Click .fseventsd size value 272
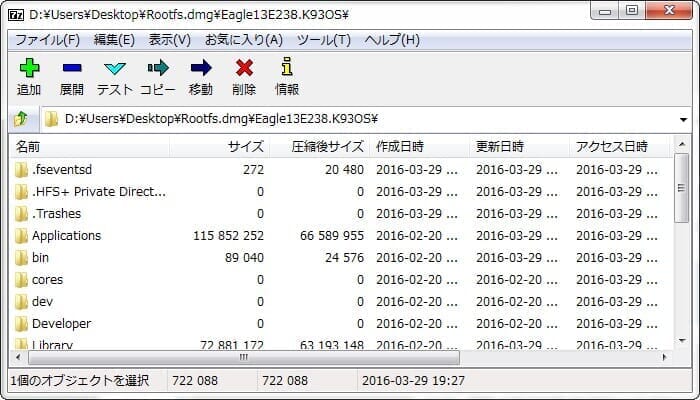Viewport: 700px width, 400px height. point(254,170)
